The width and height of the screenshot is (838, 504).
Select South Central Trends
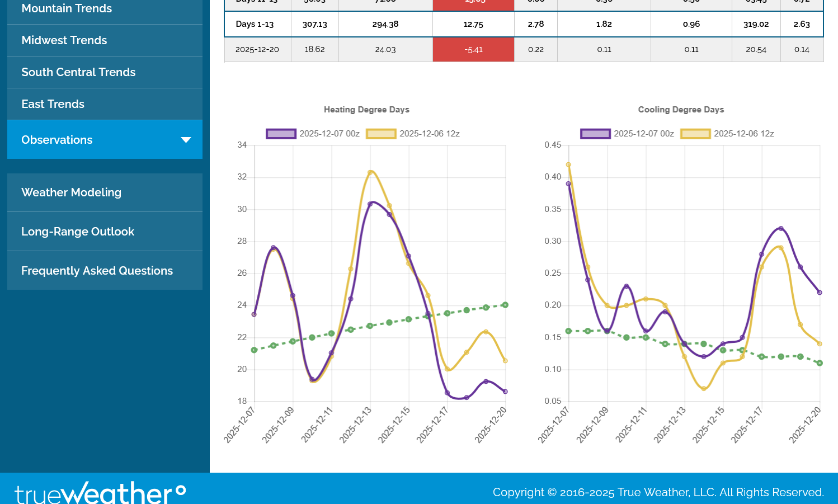78,72
